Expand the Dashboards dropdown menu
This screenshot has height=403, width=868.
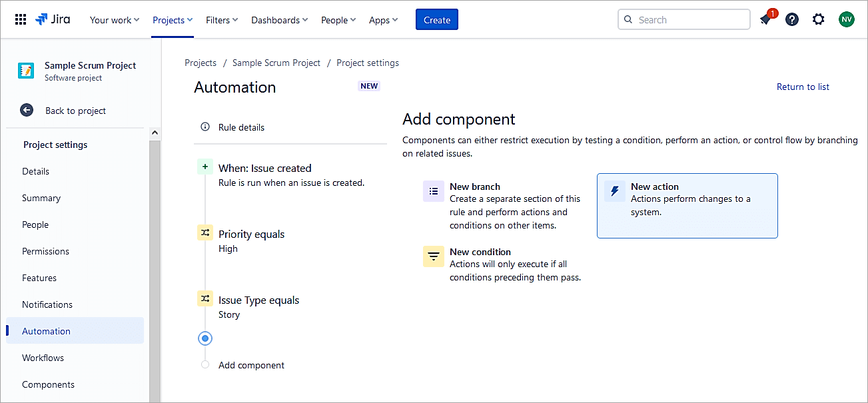[x=279, y=20]
